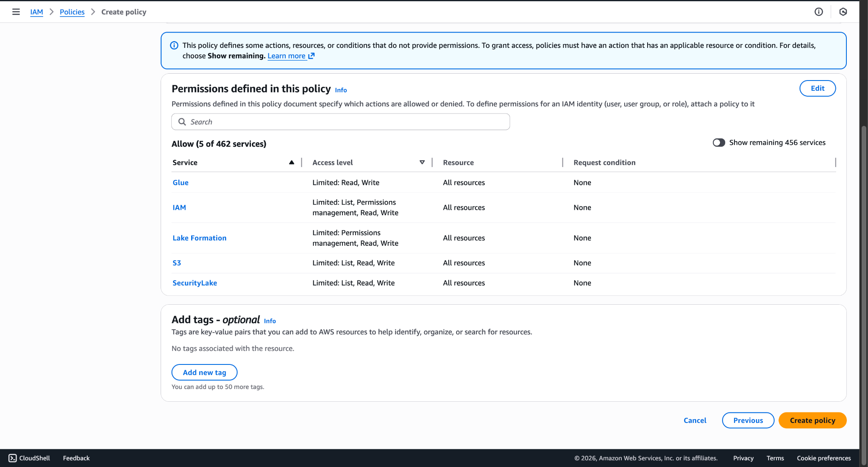The width and height of the screenshot is (868, 467).
Task: Open the SecurityLake service link
Action: tap(195, 283)
